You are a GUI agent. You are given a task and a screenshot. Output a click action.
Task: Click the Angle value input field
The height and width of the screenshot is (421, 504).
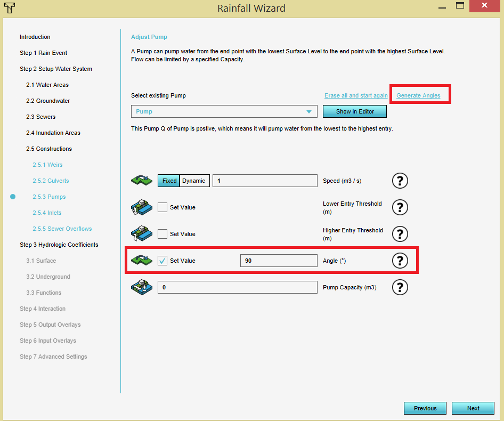(x=279, y=261)
